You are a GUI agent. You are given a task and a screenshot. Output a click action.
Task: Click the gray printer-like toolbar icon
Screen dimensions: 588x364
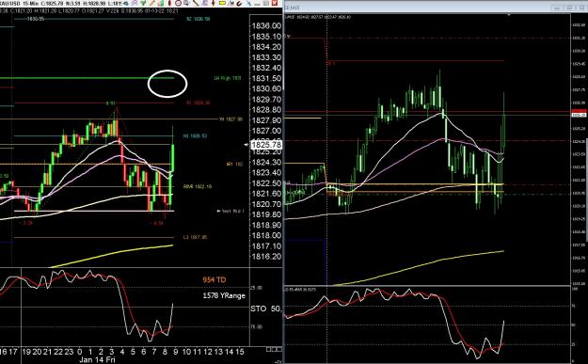pyautogui.click(x=186, y=3)
